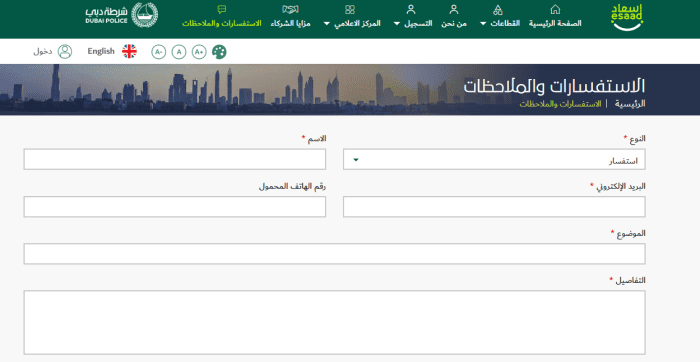Open the color palette theme icon

219,52
